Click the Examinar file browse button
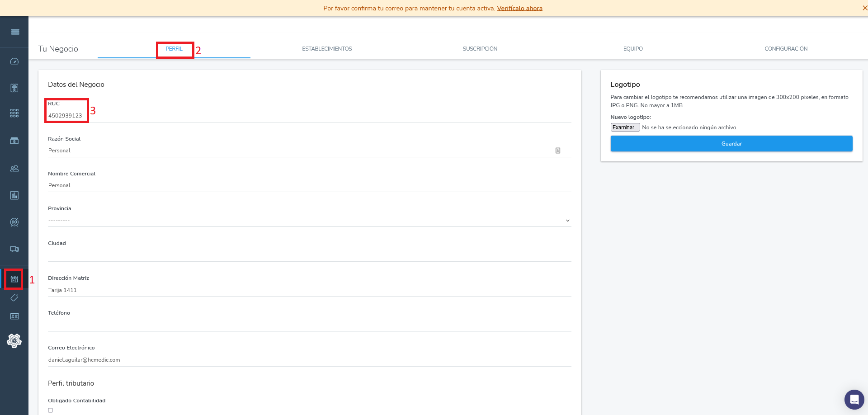The height and width of the screenshot is (415, 868). (625, 127)
